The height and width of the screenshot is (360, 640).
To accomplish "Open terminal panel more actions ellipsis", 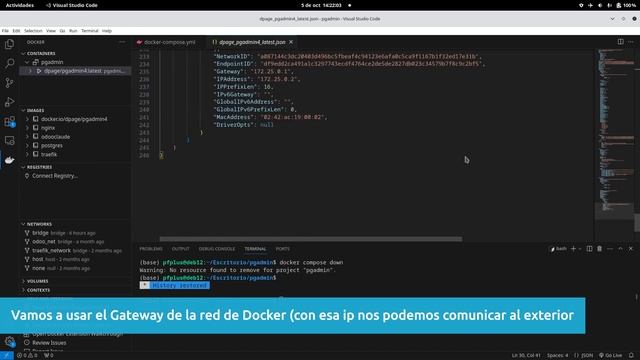I will click(610, 249).
